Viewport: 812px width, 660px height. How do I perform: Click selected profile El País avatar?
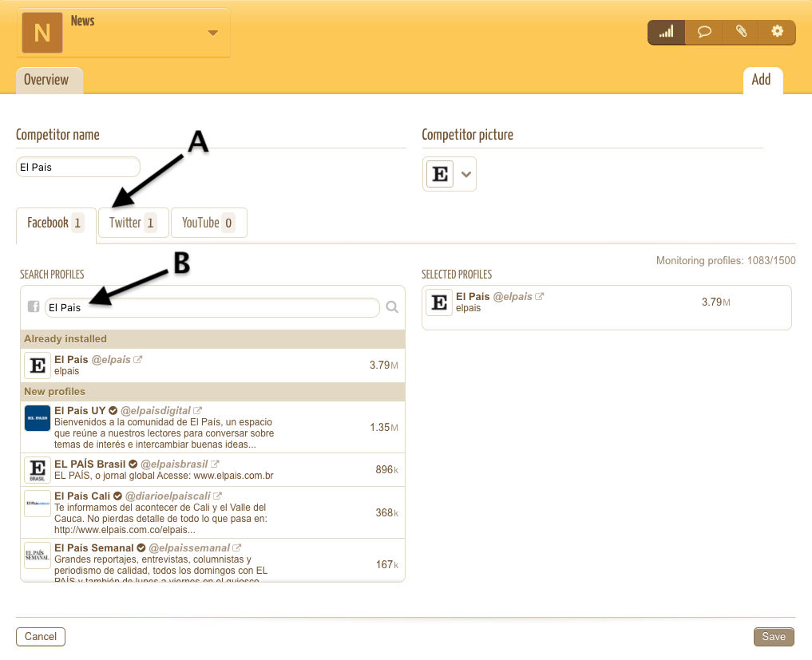[439, 302]
